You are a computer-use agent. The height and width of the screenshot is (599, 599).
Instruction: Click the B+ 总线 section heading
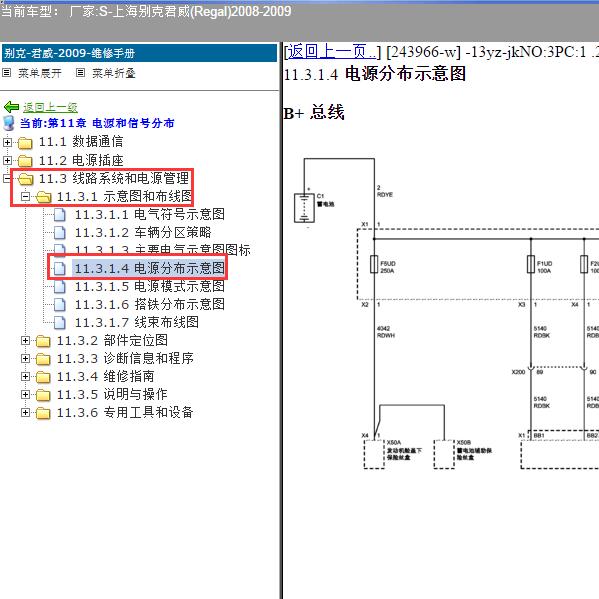pos(314,113)
